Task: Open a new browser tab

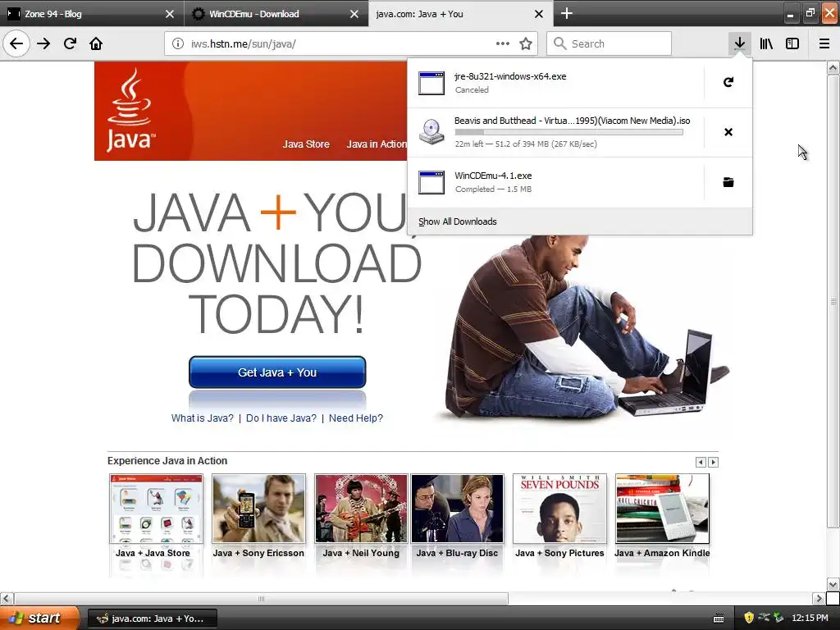Action: pyautogui.click(x=566, y=13)
